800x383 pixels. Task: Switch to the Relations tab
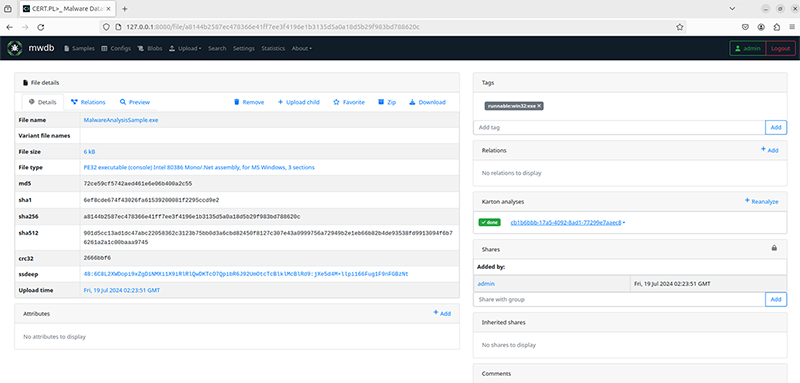click(x=88, y=102)
